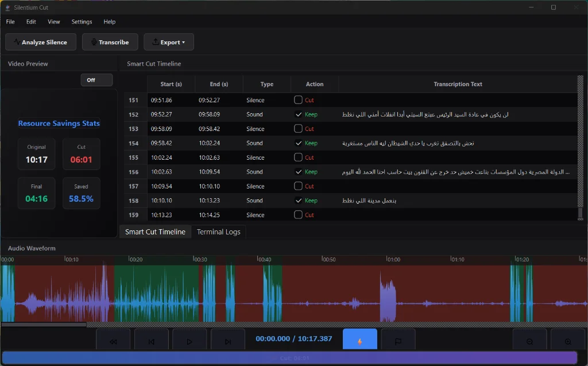588x366 pixels.
Task: Click the flag marker icon button
Action: coord(398,341)
